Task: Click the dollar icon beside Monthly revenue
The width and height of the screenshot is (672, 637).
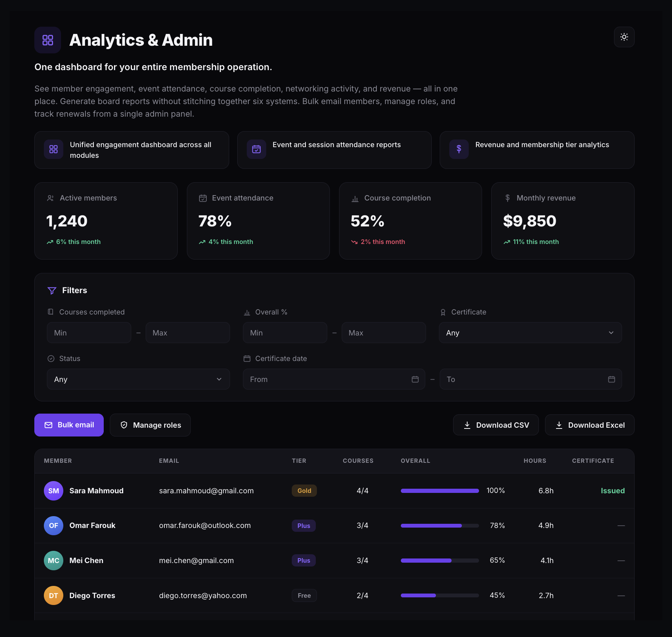Action: (x=507, y=198)
